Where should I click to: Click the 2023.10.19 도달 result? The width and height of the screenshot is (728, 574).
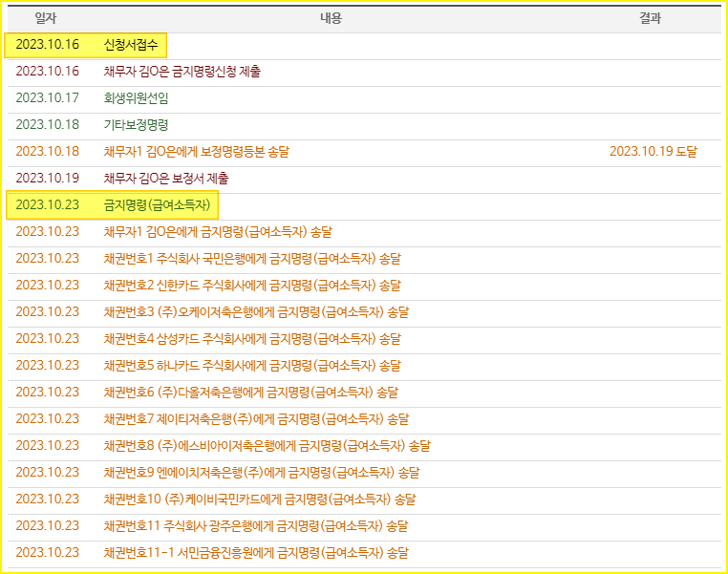[653, 152]
